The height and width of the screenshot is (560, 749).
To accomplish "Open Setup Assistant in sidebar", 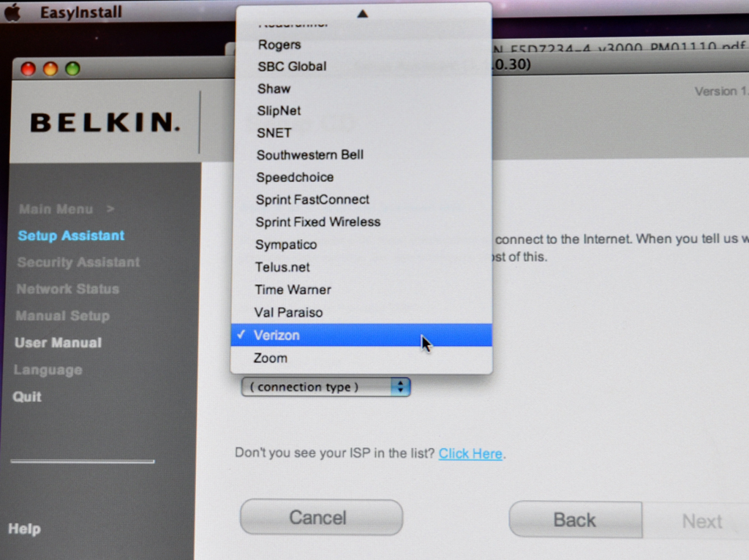I will [71, 235].
